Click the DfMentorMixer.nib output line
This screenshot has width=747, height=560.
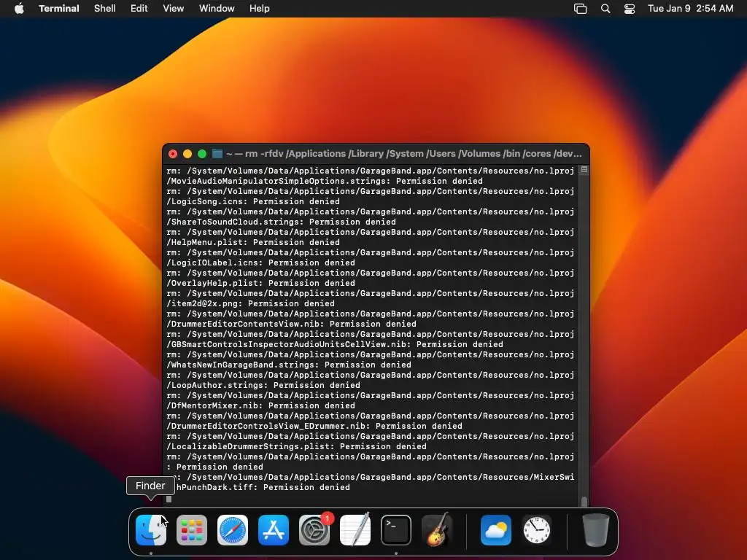point(260,406)
